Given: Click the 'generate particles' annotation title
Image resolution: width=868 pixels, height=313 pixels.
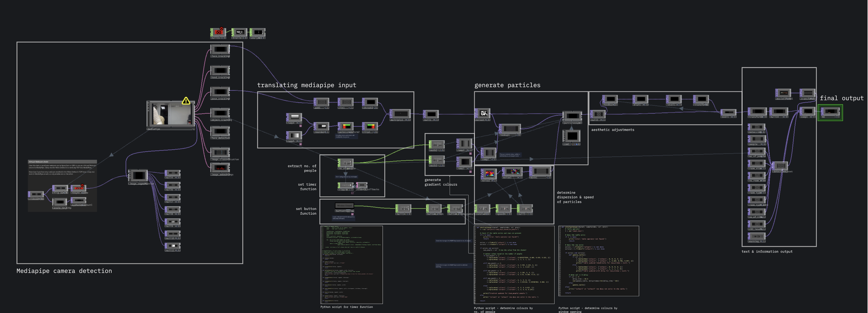Looking at the screenshot, I should point(507,85).
